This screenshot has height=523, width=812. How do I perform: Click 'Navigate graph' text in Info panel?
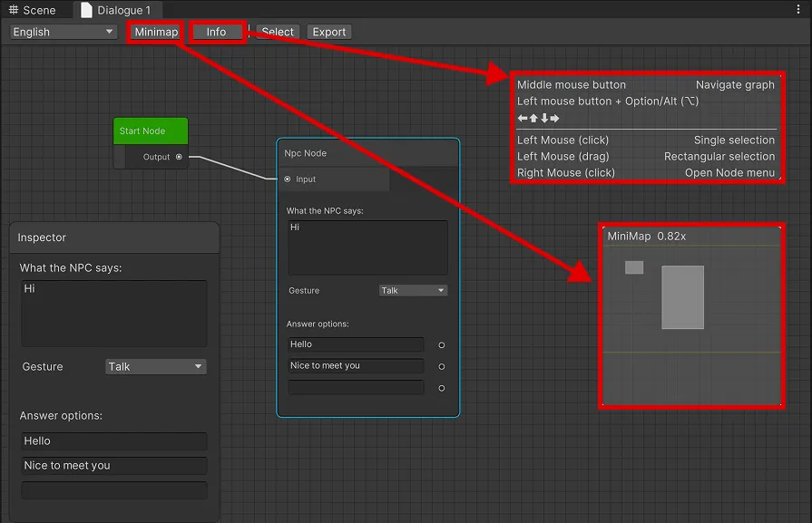(x=735, y=85)
